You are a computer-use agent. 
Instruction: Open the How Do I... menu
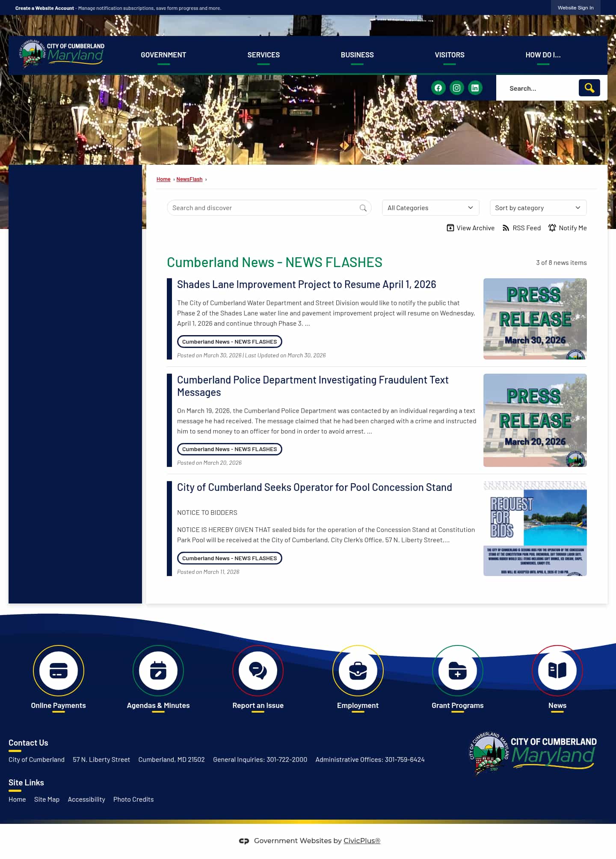(543, 55)
